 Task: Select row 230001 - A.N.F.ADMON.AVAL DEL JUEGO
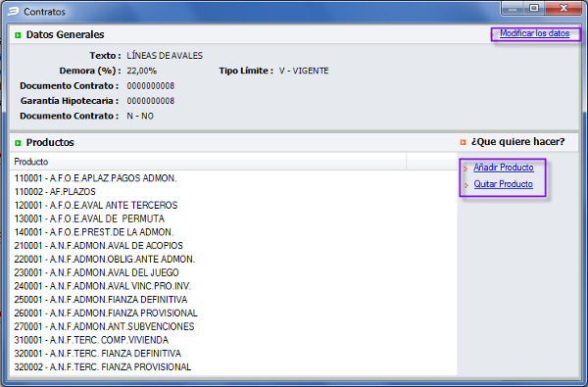pos(233,272)
